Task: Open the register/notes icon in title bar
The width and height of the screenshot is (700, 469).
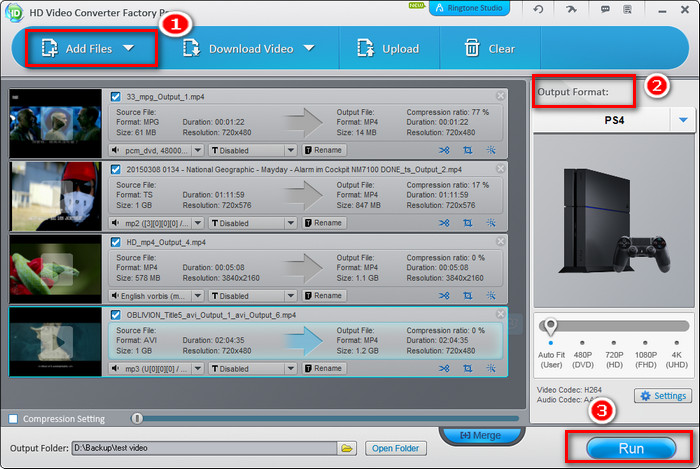Action: coord(627,9)
